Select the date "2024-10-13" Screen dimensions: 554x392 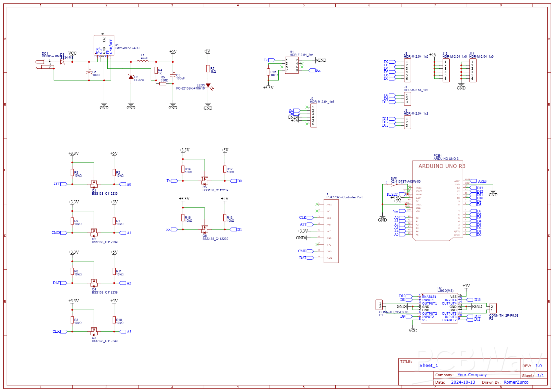click(x=463, y=382)
